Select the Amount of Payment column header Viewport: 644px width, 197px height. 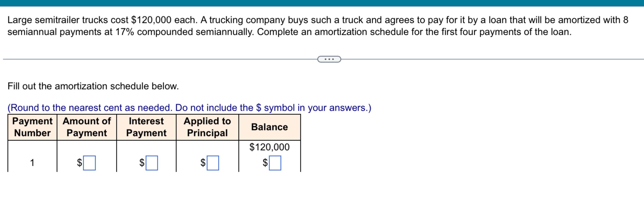[x=86, y=127]
